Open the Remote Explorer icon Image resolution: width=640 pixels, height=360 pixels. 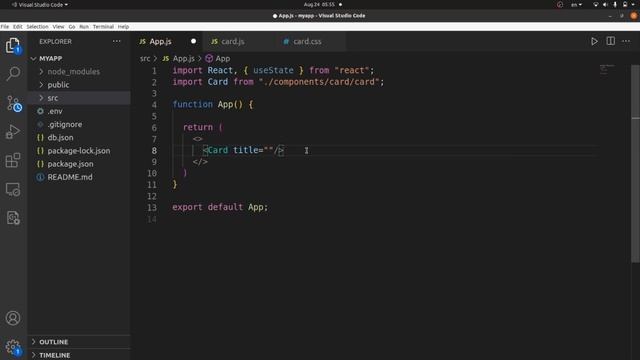pyautogui.click(x=13, y=189)
